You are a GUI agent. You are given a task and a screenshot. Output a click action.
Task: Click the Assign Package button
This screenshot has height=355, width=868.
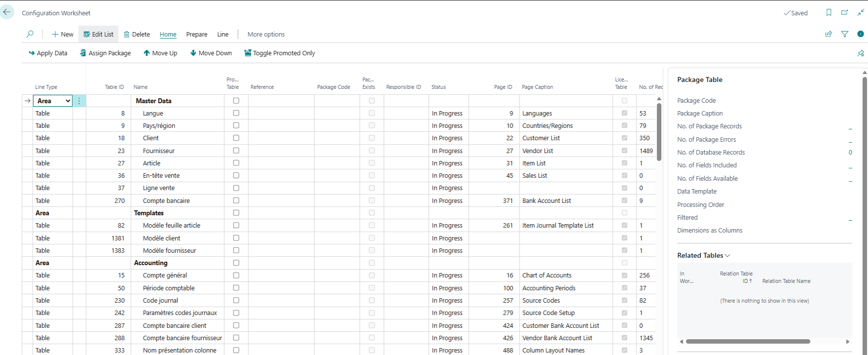[x=105, y=53]
